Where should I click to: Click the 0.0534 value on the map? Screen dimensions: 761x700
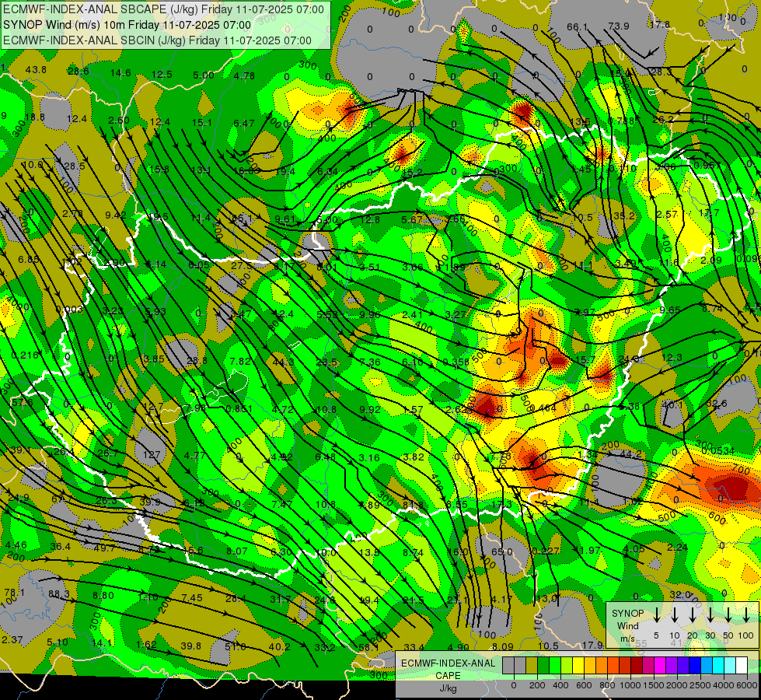pyautogui.click(x=719, y=451)
